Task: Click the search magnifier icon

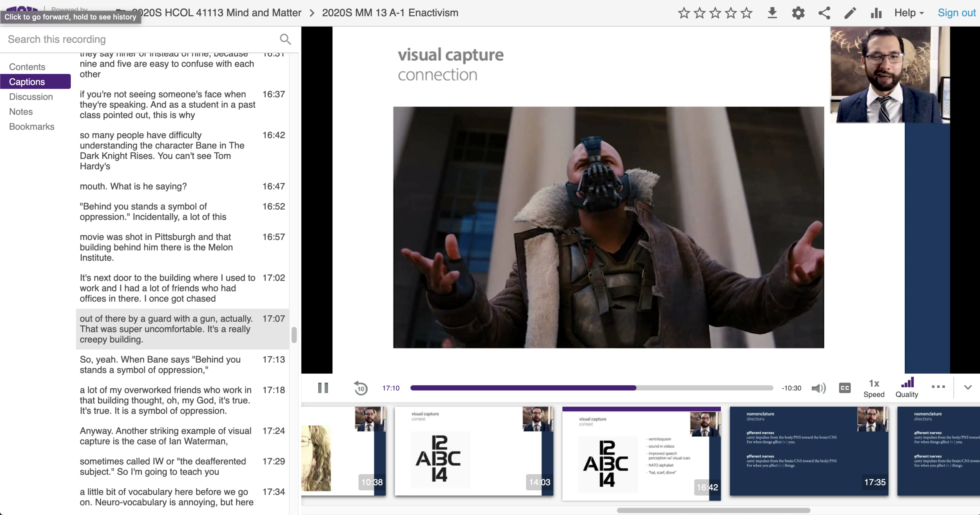Action: (x=285, y=39)
